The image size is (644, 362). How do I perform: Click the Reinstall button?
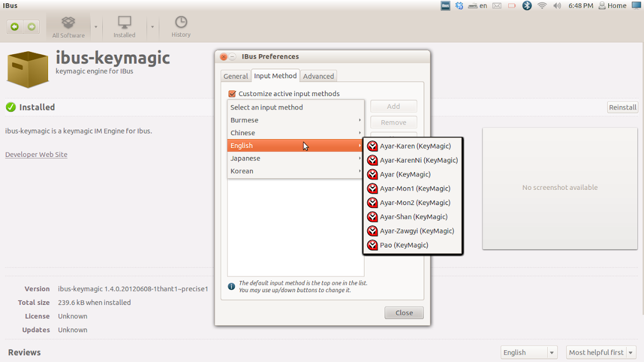tap(623, 107)
